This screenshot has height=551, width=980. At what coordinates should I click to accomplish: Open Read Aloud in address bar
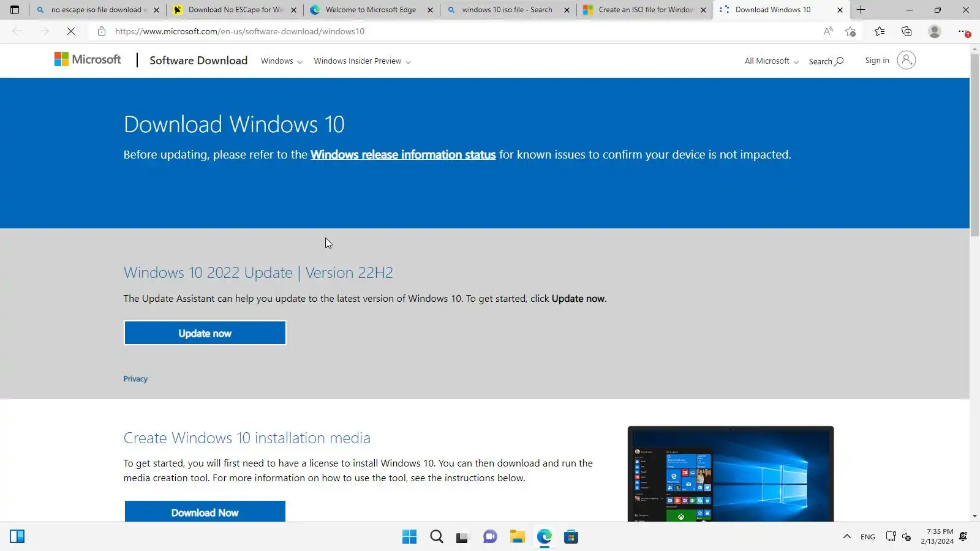point(828,31)
